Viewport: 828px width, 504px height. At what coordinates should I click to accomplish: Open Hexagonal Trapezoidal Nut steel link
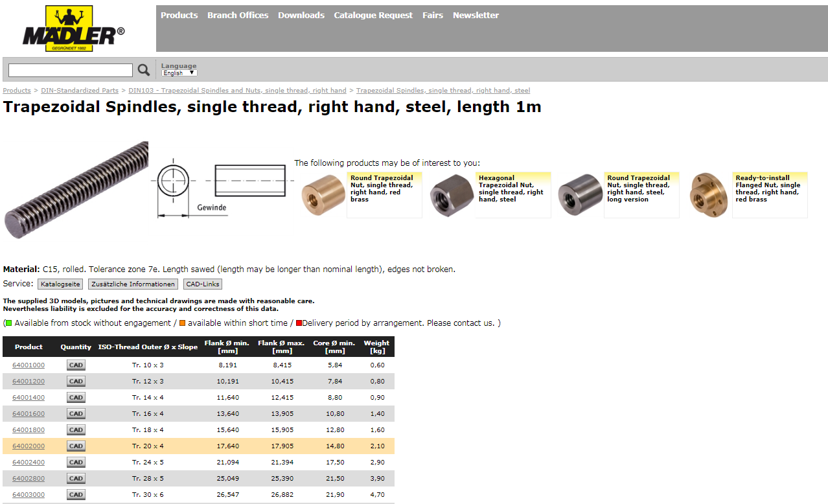pos(511,189)
